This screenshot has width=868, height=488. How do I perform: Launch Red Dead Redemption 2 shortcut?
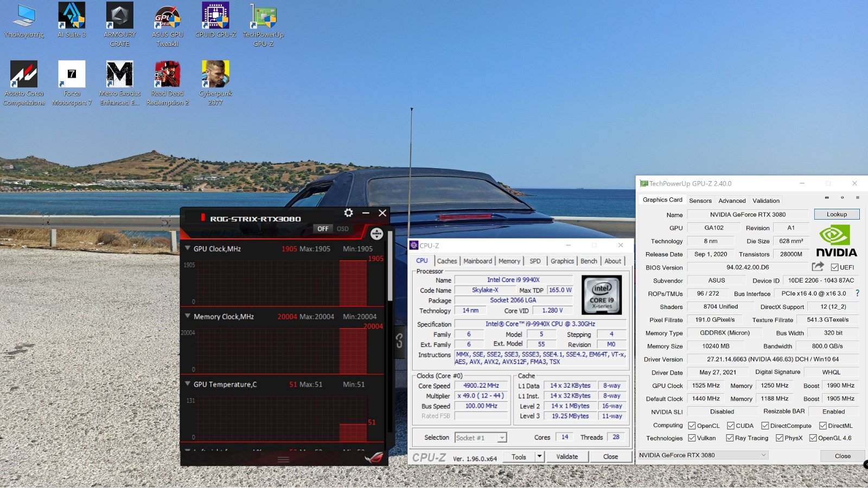click(167, 84)
